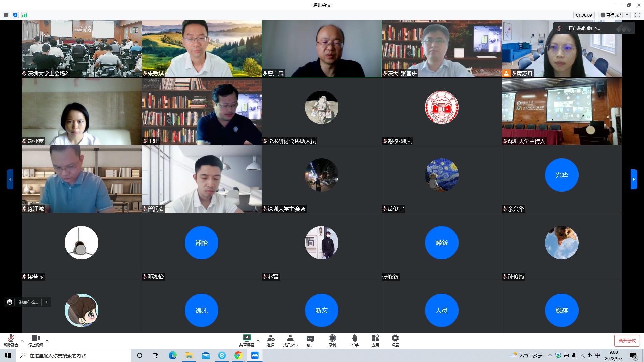The width and height of the screenshot is (644, 362).
Task: Go to next page of participants
Action: point(634,179)
